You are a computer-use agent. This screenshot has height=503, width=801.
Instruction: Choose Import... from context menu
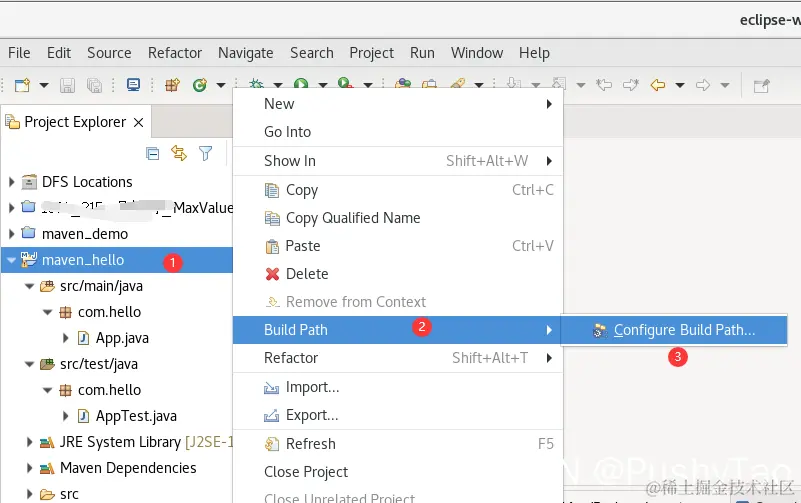click(x=398, y=388)
